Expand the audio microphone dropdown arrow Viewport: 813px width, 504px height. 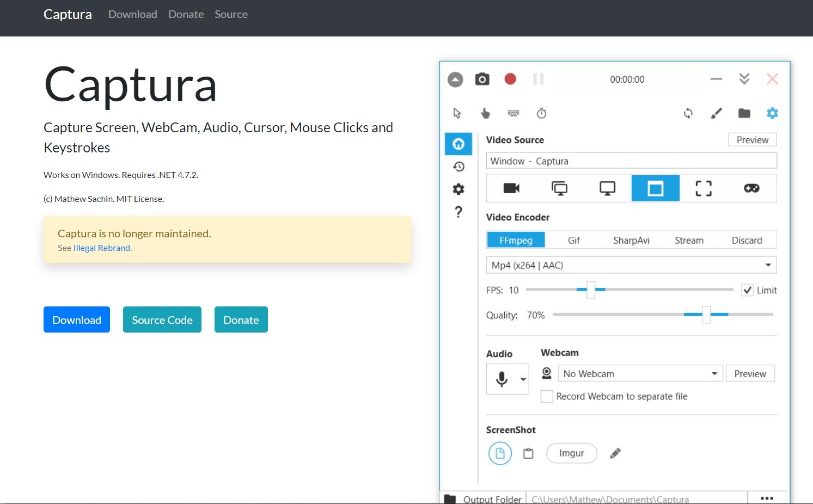click(x=523, y=379)
